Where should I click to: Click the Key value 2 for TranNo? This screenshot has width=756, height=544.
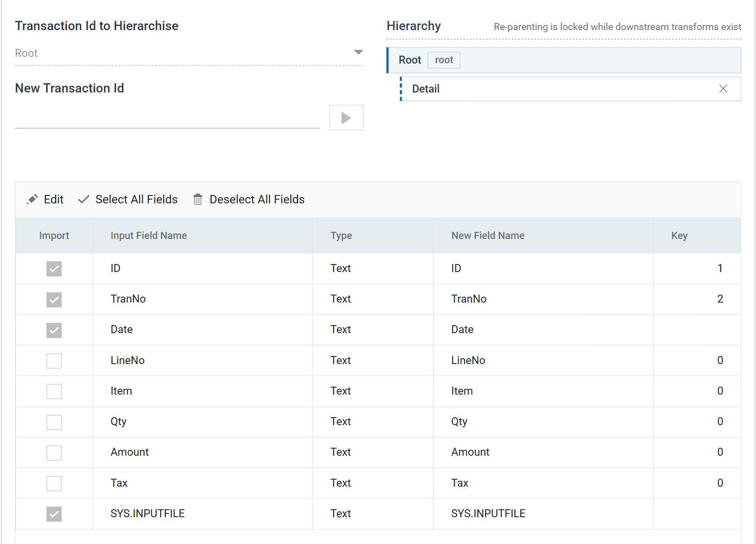[720, 299]
